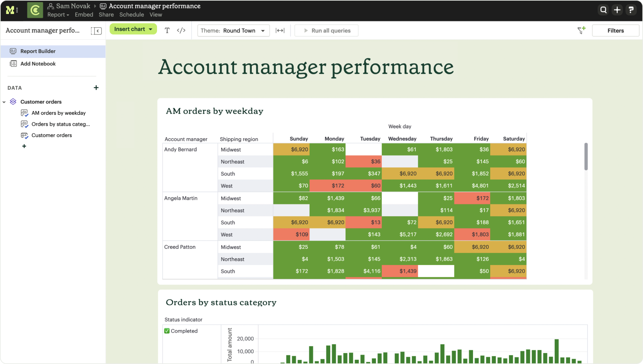
Task: Add new data source plus icon
Action: click(x=96, y=88)
